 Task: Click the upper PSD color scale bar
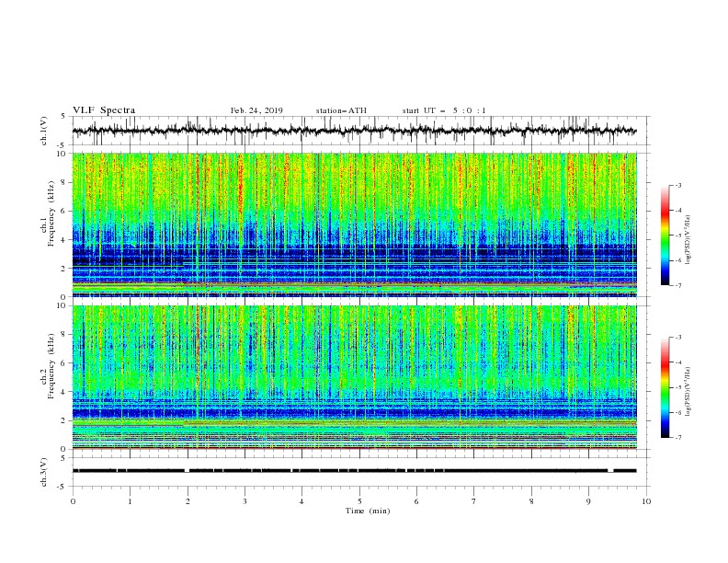point(665,236)
